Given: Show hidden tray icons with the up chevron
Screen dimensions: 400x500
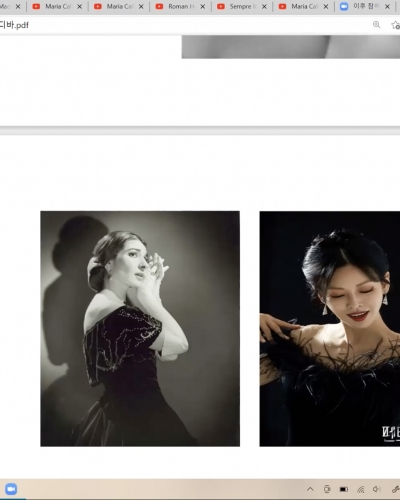Looking at the screenshot, I should (310, 489).
